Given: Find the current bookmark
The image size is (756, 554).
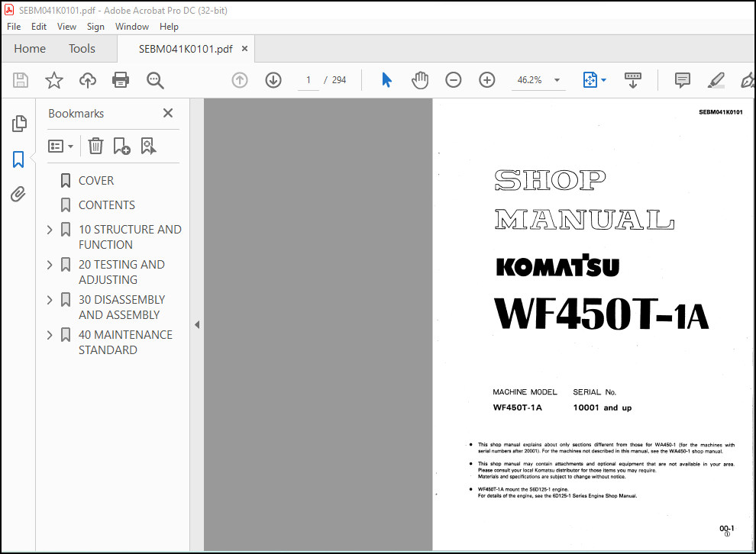Looking at the screenshot, I should [148, 146].
